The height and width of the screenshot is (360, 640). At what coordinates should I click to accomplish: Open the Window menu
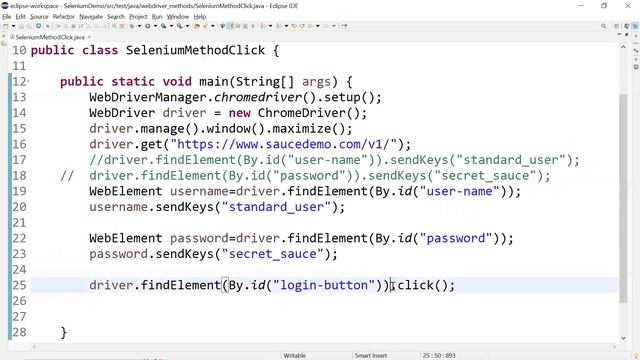point(178,17)
